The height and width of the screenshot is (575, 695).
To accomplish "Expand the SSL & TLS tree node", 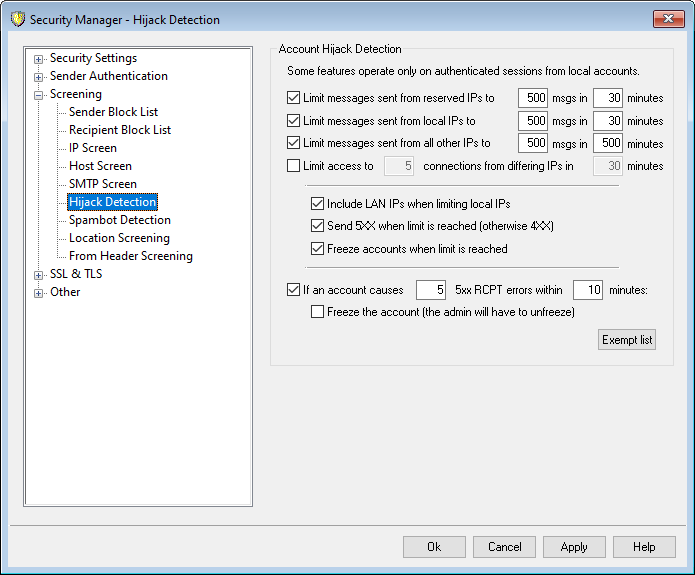I will tap(39, 275).
